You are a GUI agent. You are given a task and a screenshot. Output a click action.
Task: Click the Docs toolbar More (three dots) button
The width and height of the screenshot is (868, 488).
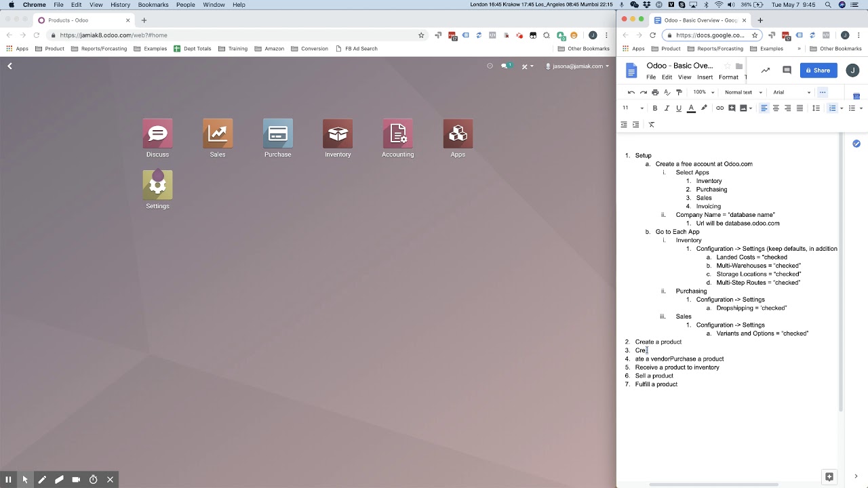pyautogui.click(x=823, y=92)
